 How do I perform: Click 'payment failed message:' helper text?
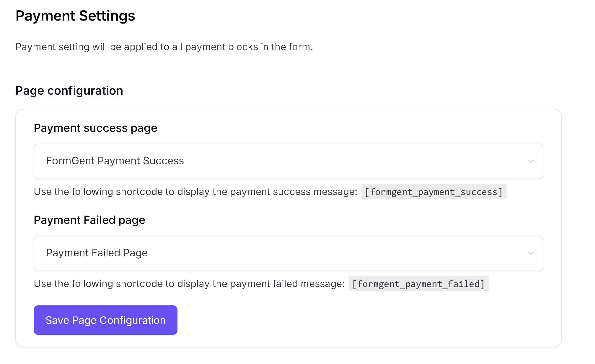287,284
